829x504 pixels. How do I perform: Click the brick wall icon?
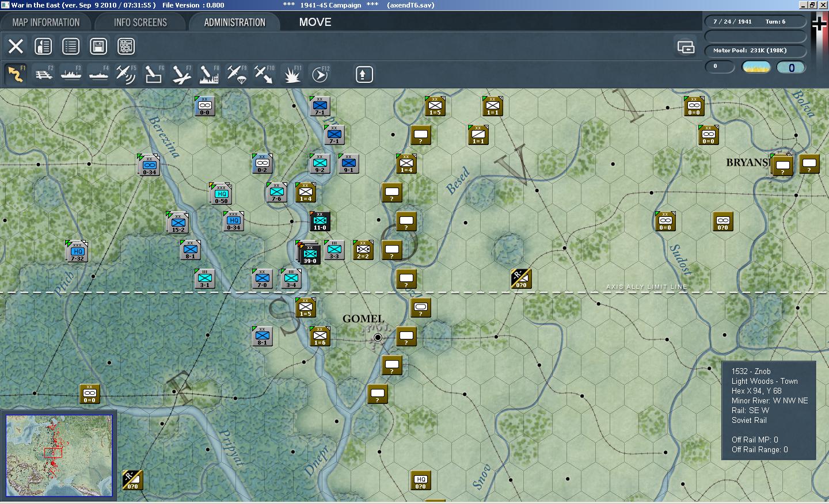click(126, 46)
